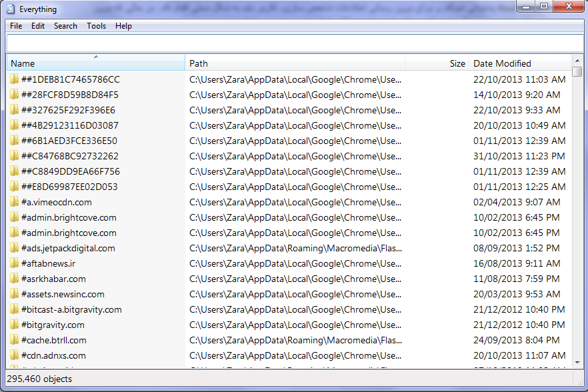The height and width of the screenshot is (392, 588).
Task: Select the #cdn.adnxs.com folder name
Action: (53, 355)
